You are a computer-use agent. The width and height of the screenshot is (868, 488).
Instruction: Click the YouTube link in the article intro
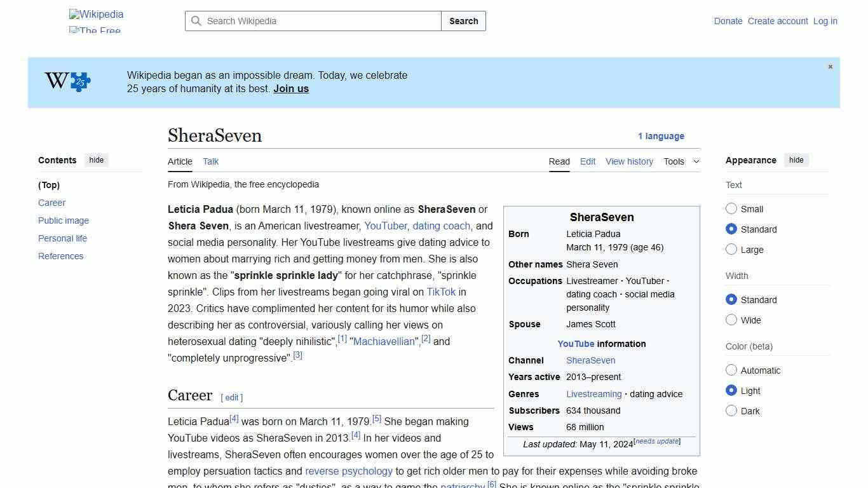click(386, 226)
